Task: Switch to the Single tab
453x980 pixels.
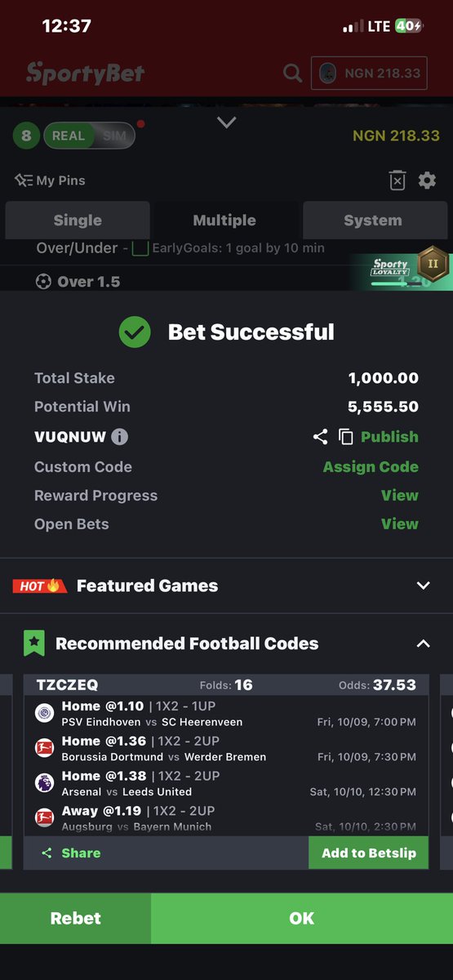Action: [x=78, y=220]
